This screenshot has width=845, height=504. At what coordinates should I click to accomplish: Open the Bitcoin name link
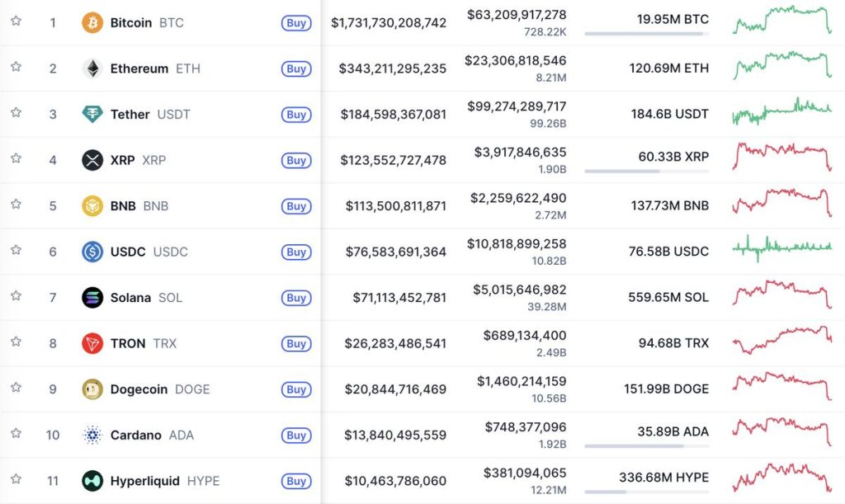[x=130, y=22]
